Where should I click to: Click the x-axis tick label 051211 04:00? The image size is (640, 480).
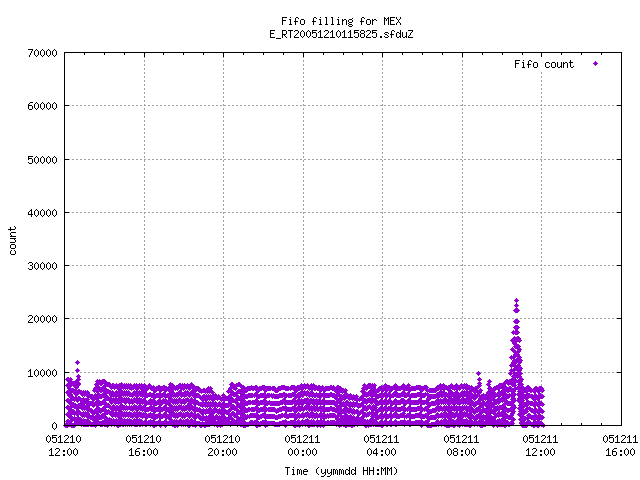[x=382, y=446]
